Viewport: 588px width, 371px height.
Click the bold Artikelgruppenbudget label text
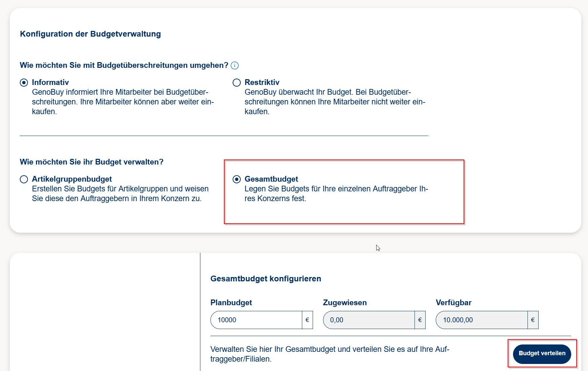72,179
